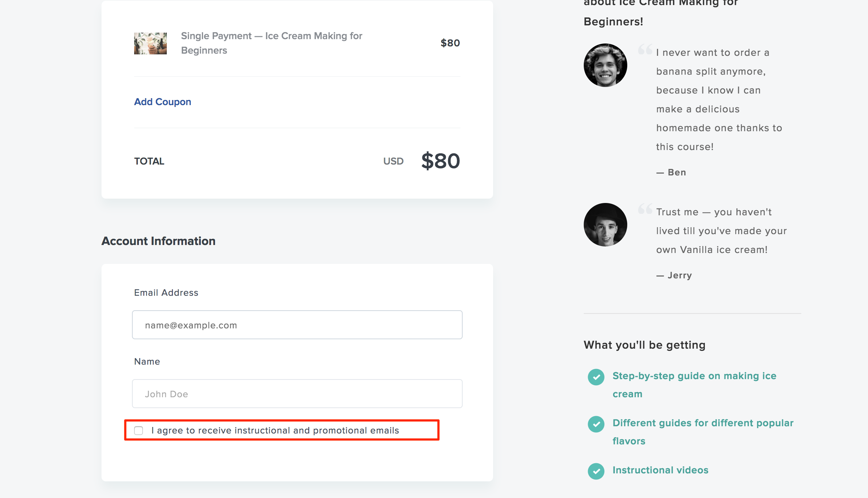The image size is (868, 498).
Task: Click Ben's profile avatar icon
Action: click(604, 65)
